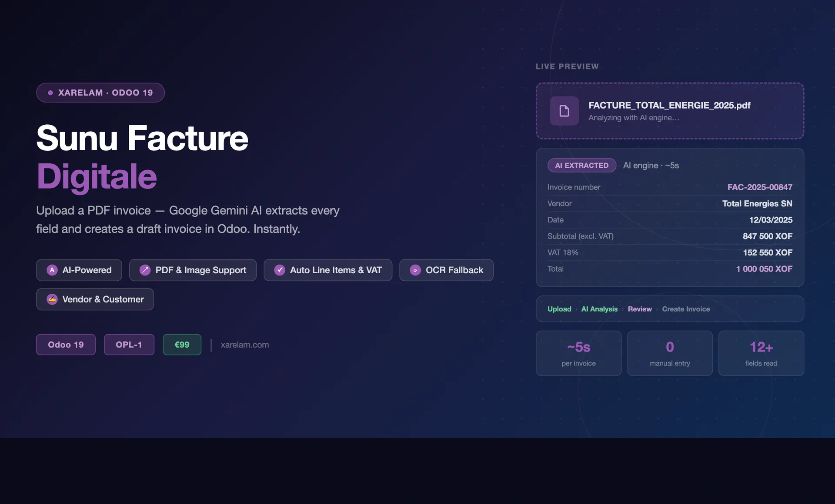Image resolution: width=835 pixels, height=504 pixels.
Task: Click the 12+ fields read stat card
Action: click(761, 353)
